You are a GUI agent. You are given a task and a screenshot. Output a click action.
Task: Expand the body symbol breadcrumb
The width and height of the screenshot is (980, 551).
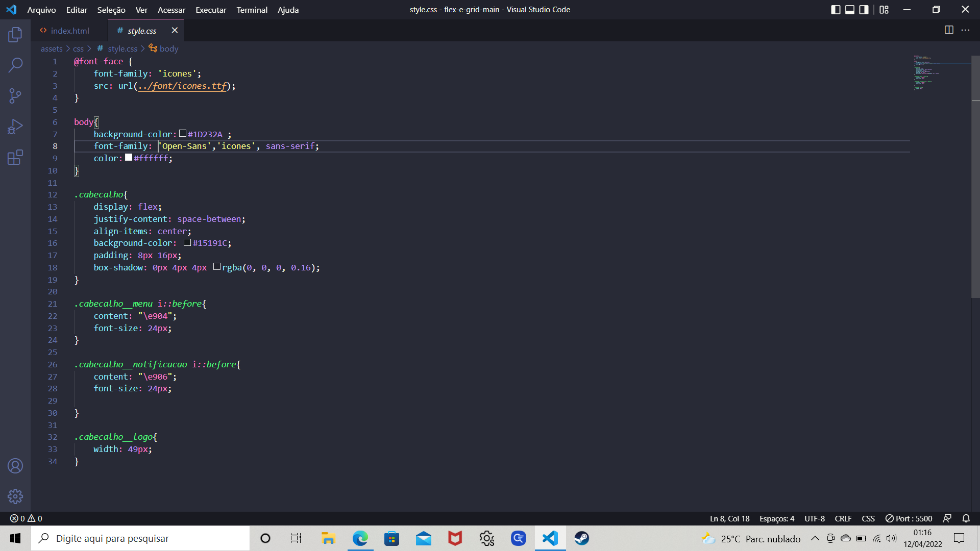point(163,48)
